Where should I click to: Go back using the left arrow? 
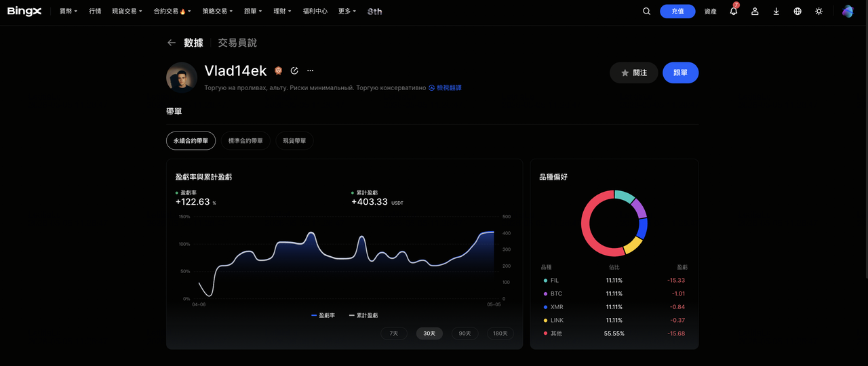(x=172, y=43)
